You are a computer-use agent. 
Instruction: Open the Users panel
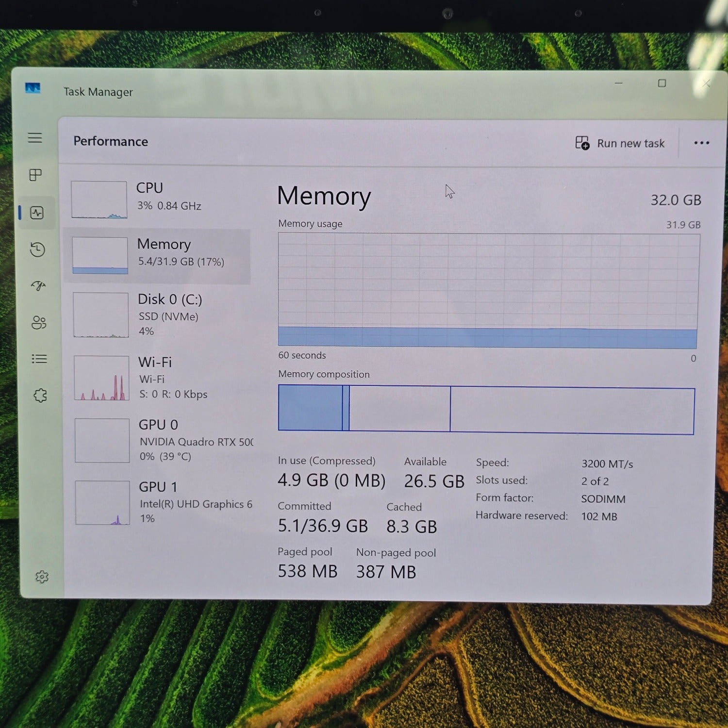point(39,322)
